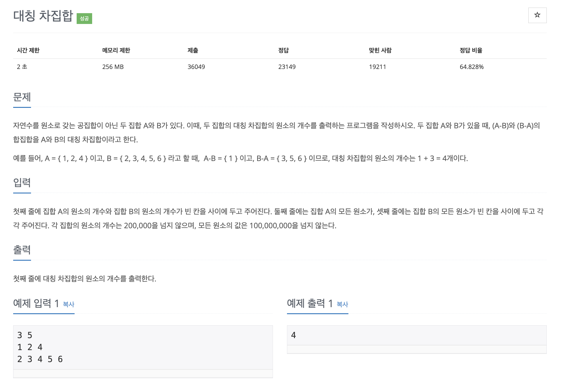Image resolution: width=588 pixels, height=384 pixels.
Task: Click the 정답 count 23149
Action: (x=287, y=67)
